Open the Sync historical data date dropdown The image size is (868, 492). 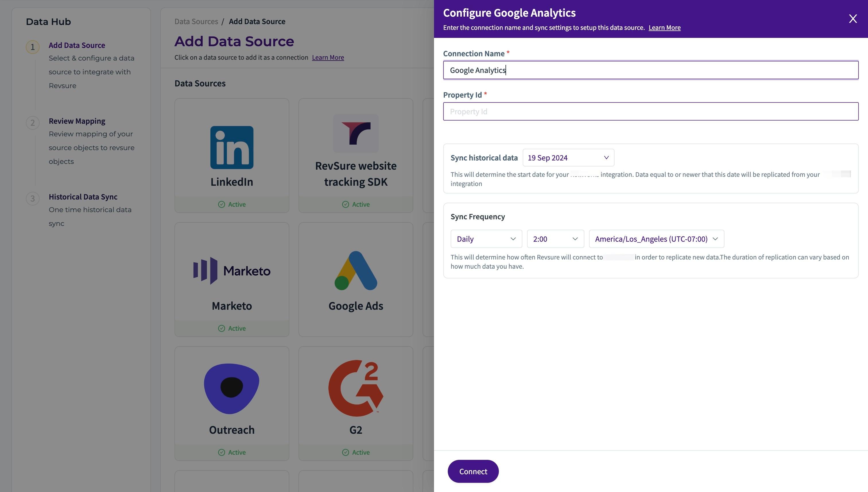click(x=568, y=158)
